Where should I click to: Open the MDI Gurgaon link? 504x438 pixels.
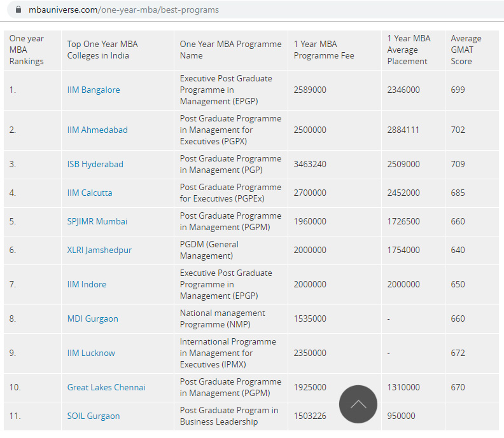tap(93, 318)
